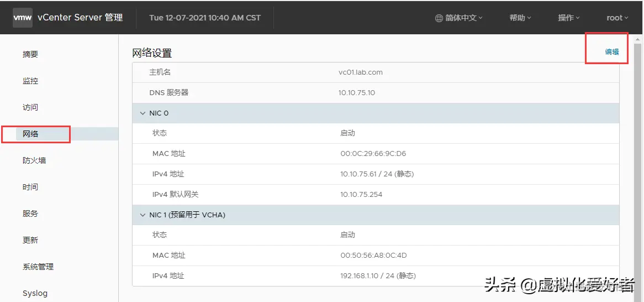Click the 编辑 edit link

612,52
